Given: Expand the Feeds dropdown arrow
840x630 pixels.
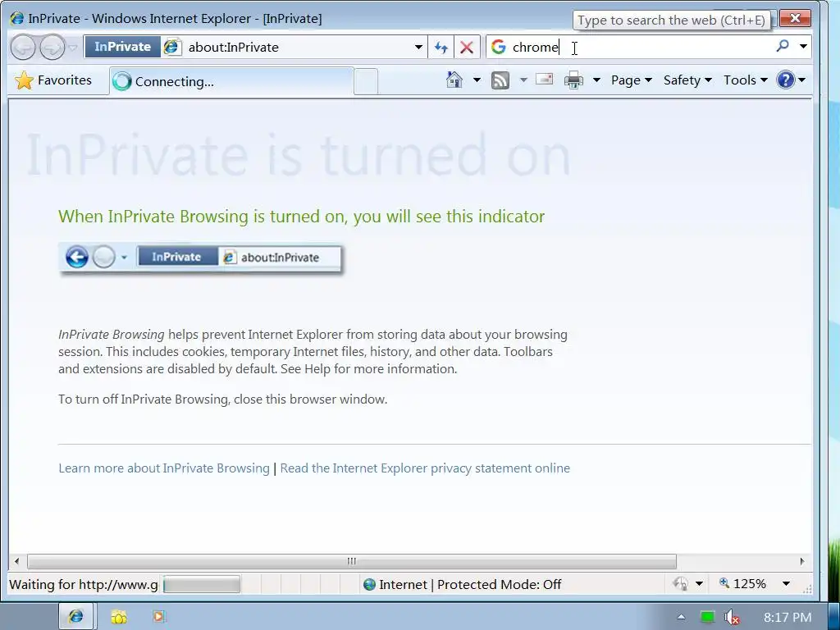Looking at the screenshot, I should pyautogui.click(x=523, y=80).
